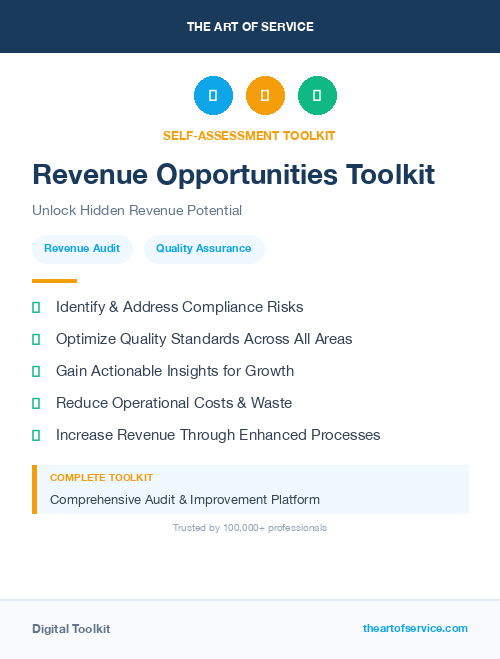Click THE ART OF SERVICE header title
This screenshot has height=659, width=500.
(250, 27)
